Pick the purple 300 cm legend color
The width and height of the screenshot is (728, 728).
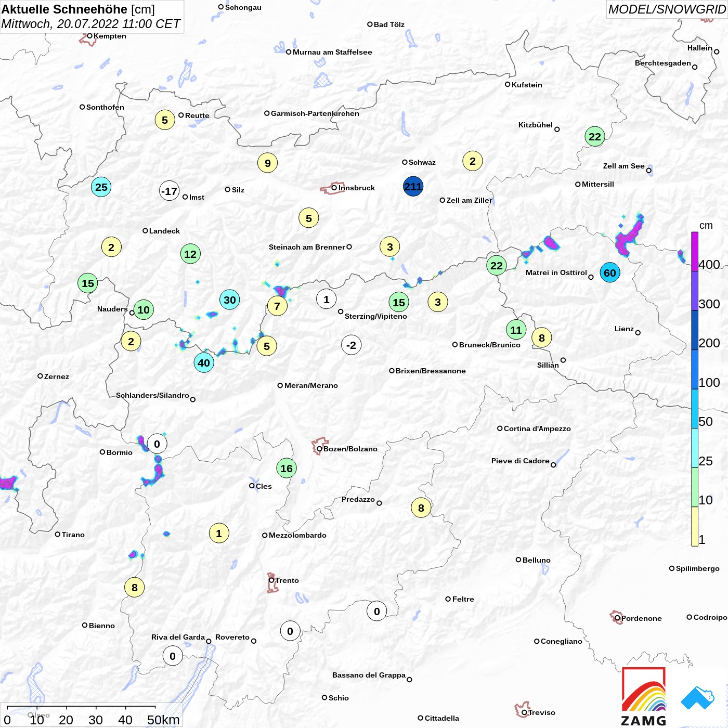(695, 291)
